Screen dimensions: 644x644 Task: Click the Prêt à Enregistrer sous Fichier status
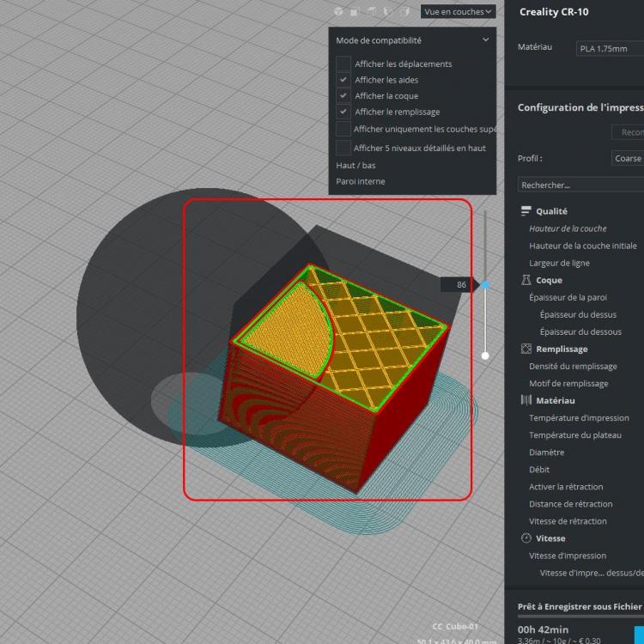tap(580, 606)
